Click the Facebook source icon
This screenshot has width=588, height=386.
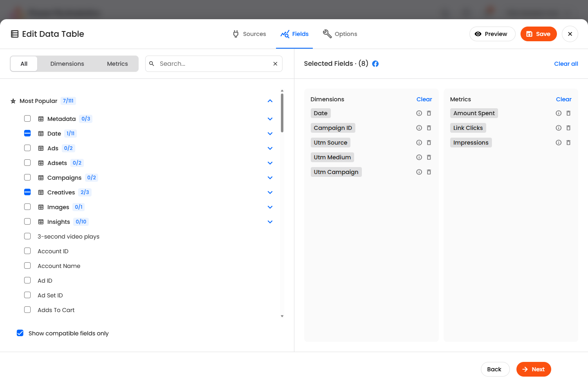(x=375, y=64)
